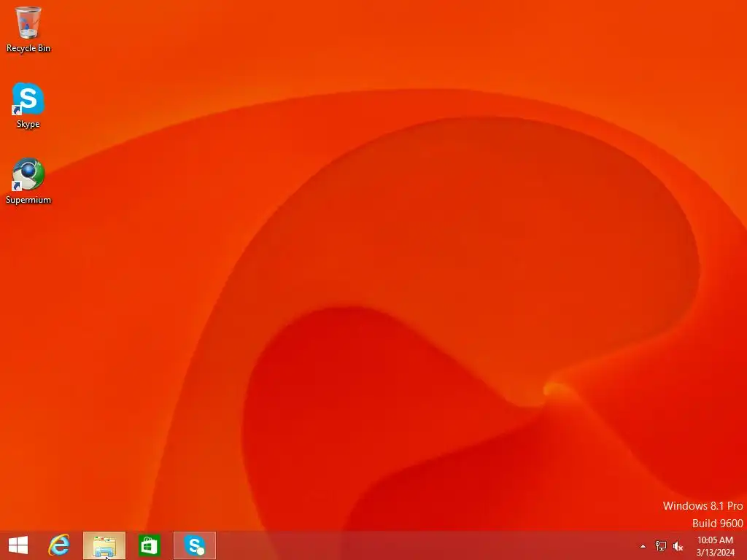Select the Supermium desktop shortcut
The image size is (747, 560).
click(28, 181)
